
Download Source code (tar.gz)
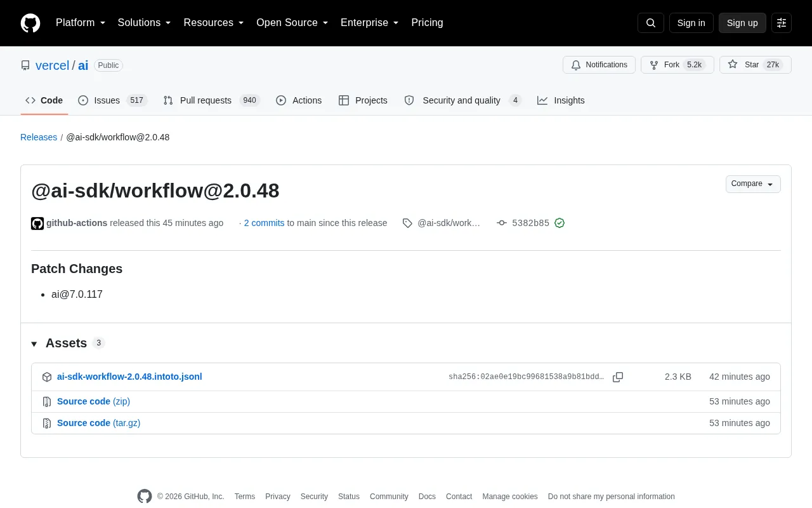[98, 423]
